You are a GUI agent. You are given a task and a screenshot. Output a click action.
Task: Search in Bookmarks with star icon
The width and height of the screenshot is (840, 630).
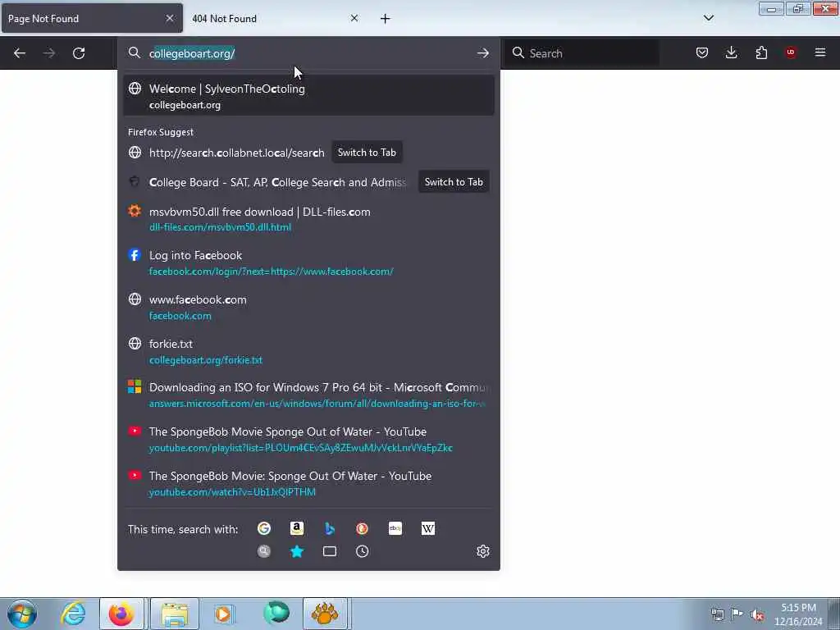[297, 551]
